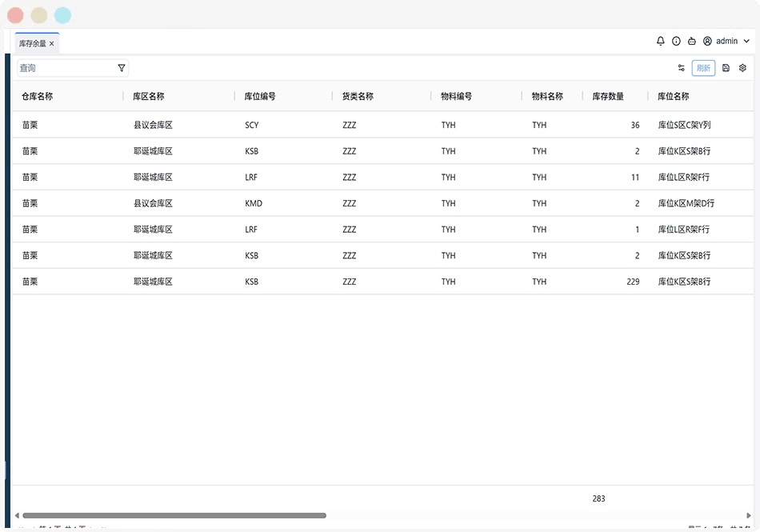The width and height of the screenshot is (760, 532).
Task: Click the red window close button
Action: click(15, 15)
